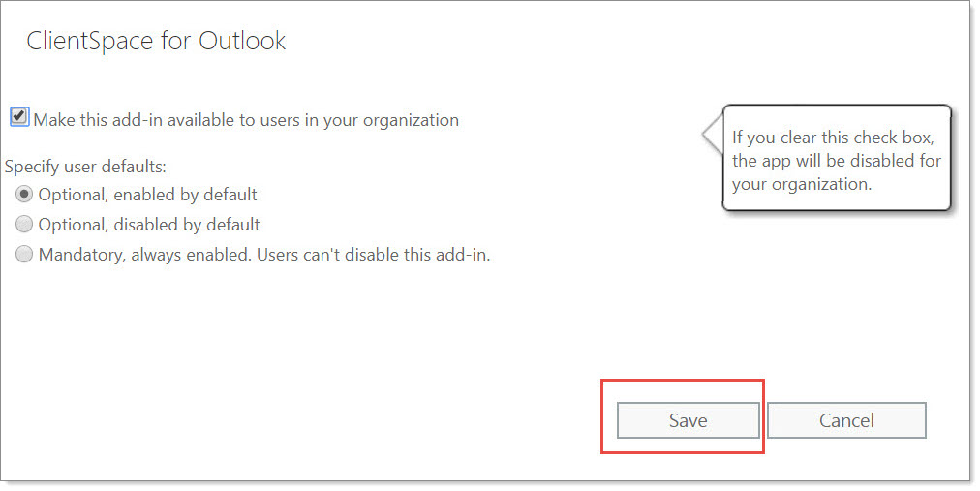Uncheck the add-in availability checkbox
Image resolution: width=980 pixels, height=491 pixels.
click(19, 117)
